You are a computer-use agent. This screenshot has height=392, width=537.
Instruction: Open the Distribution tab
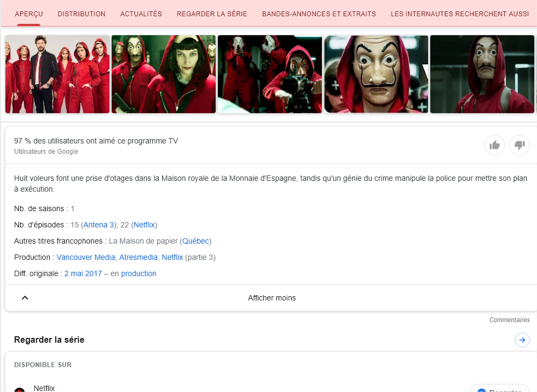(x=81, y=14)
